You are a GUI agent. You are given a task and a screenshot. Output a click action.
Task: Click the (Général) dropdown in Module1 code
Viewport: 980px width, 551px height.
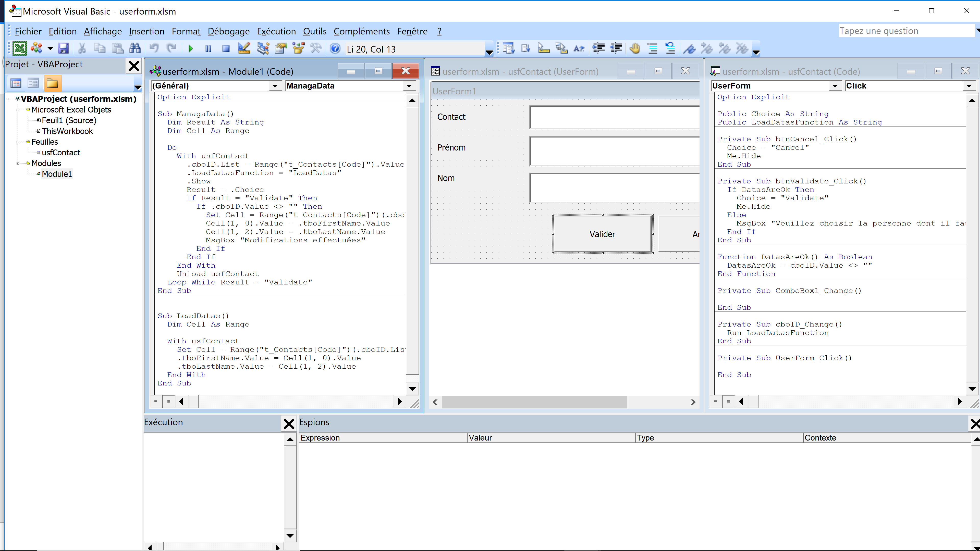click(214, 85)
